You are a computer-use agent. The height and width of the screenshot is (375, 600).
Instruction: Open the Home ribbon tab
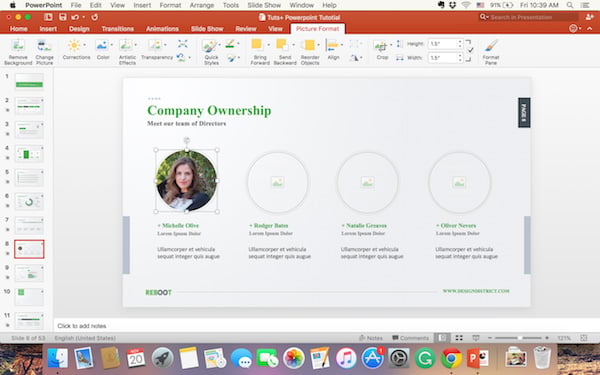(18, 29)
